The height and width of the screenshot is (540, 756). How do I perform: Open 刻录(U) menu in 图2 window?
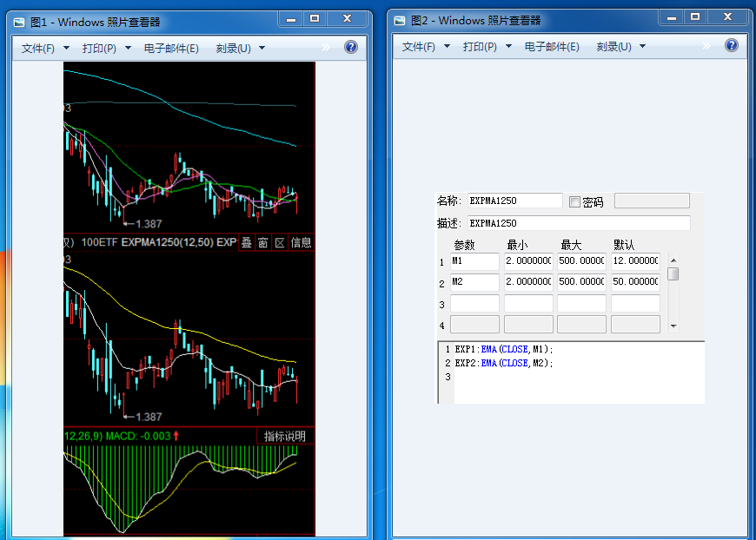pyautogui.click(x=613, y=47)
